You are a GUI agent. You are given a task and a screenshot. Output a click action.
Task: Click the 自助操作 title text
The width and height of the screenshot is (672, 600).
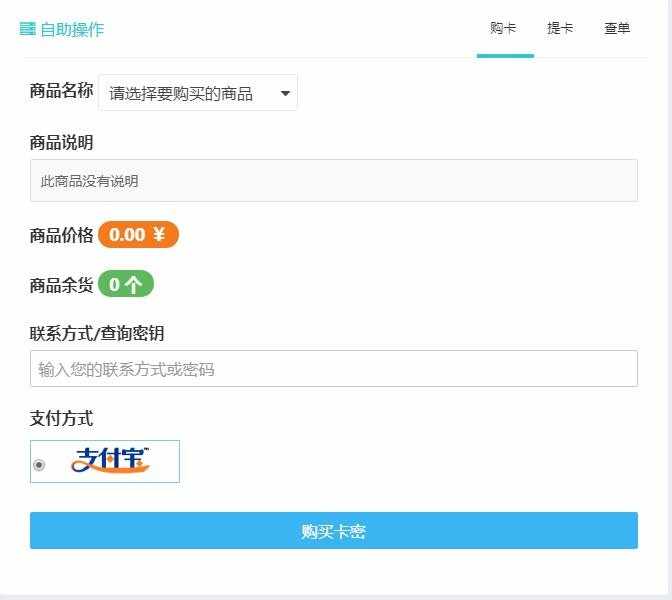72,29
